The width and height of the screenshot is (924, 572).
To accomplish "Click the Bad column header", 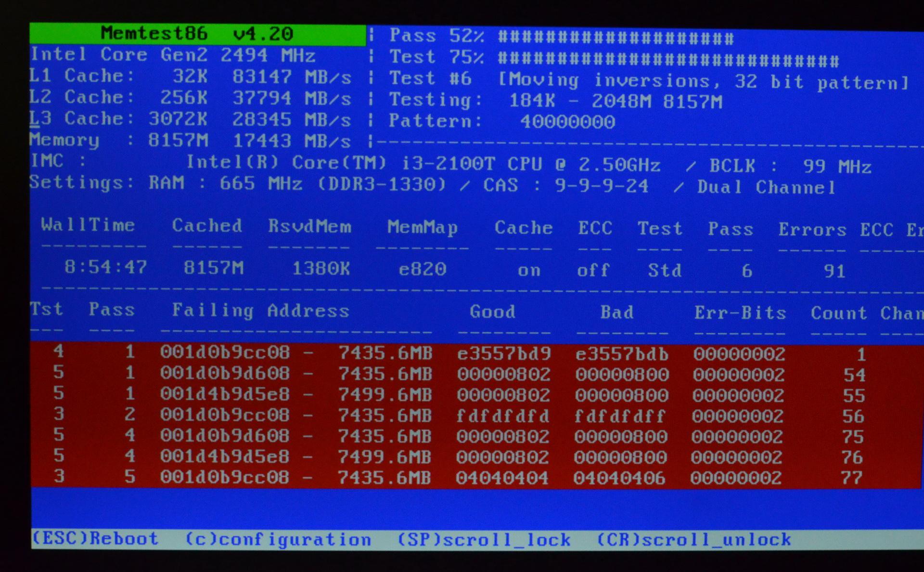I will coord(617,313).
